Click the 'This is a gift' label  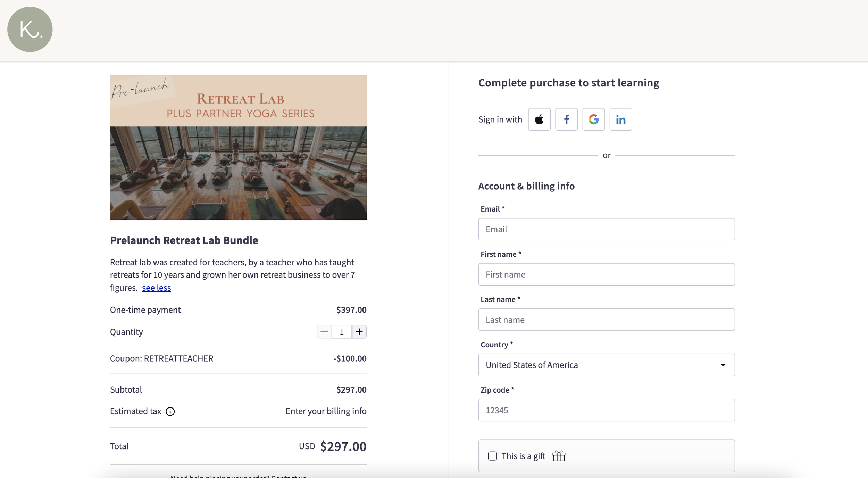[523, 456]
